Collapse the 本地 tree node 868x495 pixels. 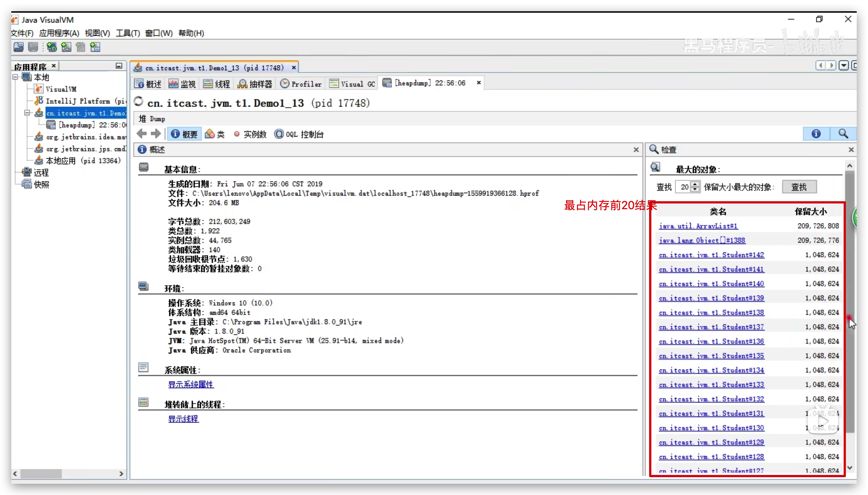pyautogui.click(x=15, y=77)
